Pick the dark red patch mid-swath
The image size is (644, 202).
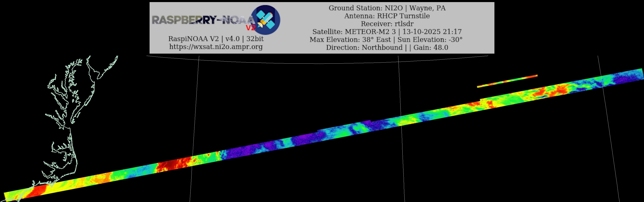pyautogui.click(x=172, y=164)
